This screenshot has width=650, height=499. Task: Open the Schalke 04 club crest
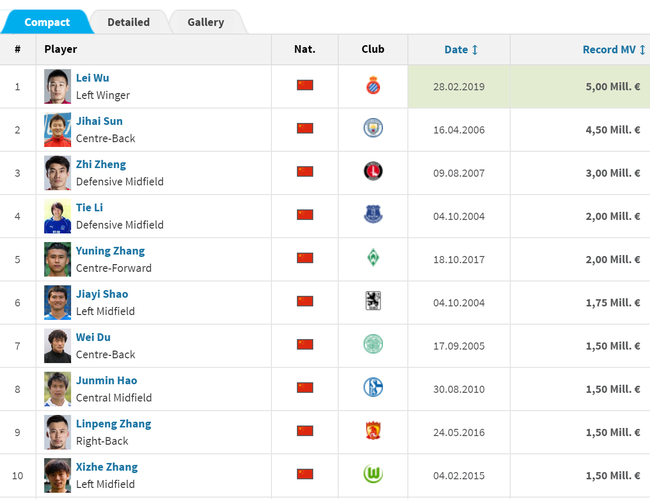coord(373,388)
